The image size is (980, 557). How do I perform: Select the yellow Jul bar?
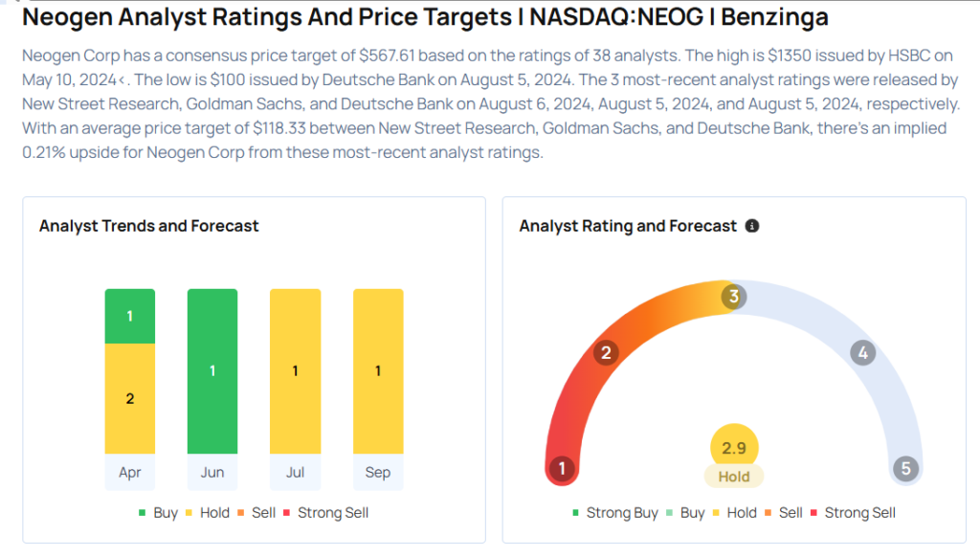[295, 371]
